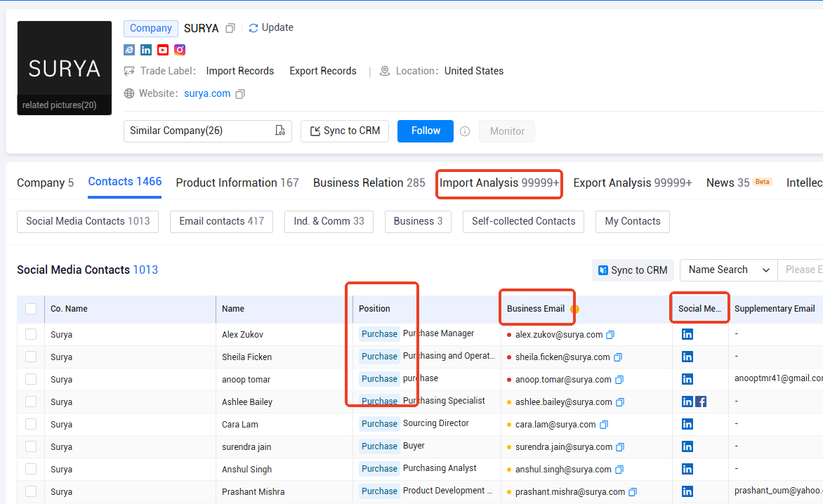Open SURYA's YouTube icon
823x504 pixels.
pos(163,50)
